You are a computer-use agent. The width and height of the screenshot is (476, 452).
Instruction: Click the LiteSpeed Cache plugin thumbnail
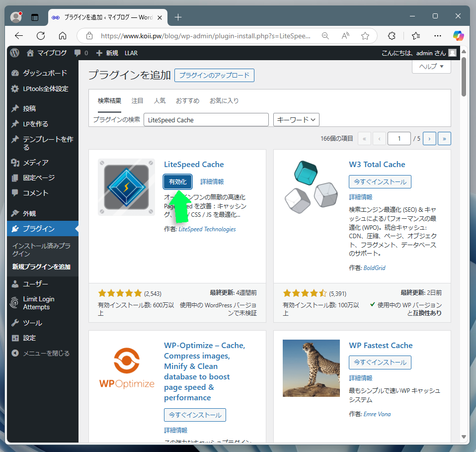coord(126,187)
